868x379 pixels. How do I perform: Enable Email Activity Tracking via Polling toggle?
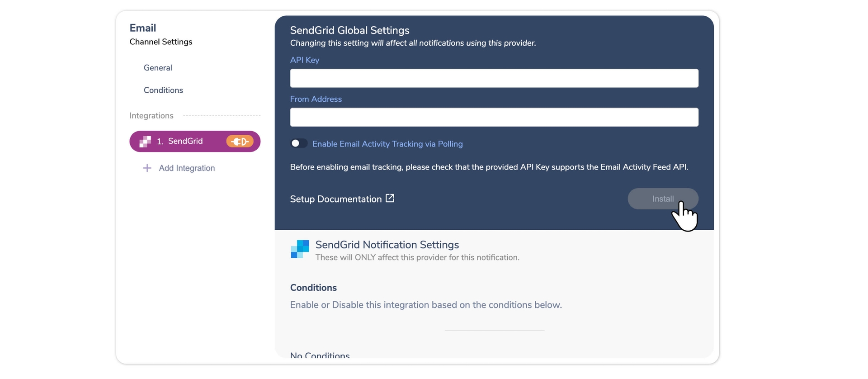click(298, 144)
